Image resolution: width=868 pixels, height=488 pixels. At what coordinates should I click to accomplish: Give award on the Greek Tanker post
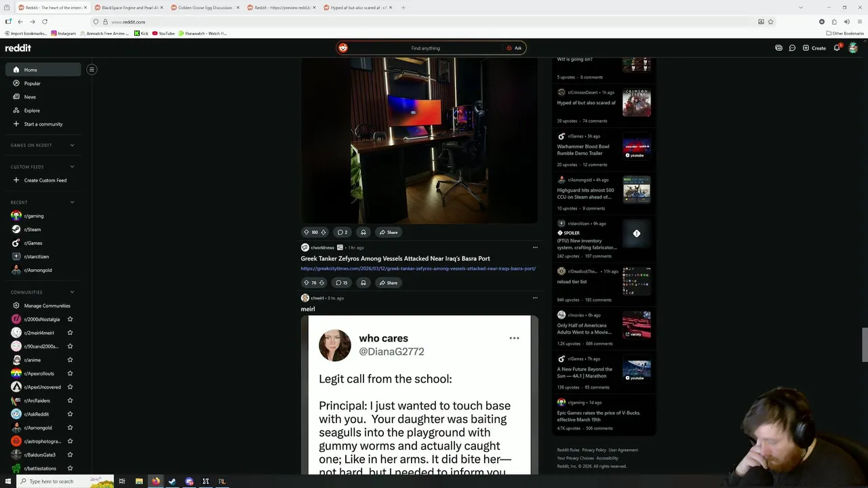tap(363, 283)
